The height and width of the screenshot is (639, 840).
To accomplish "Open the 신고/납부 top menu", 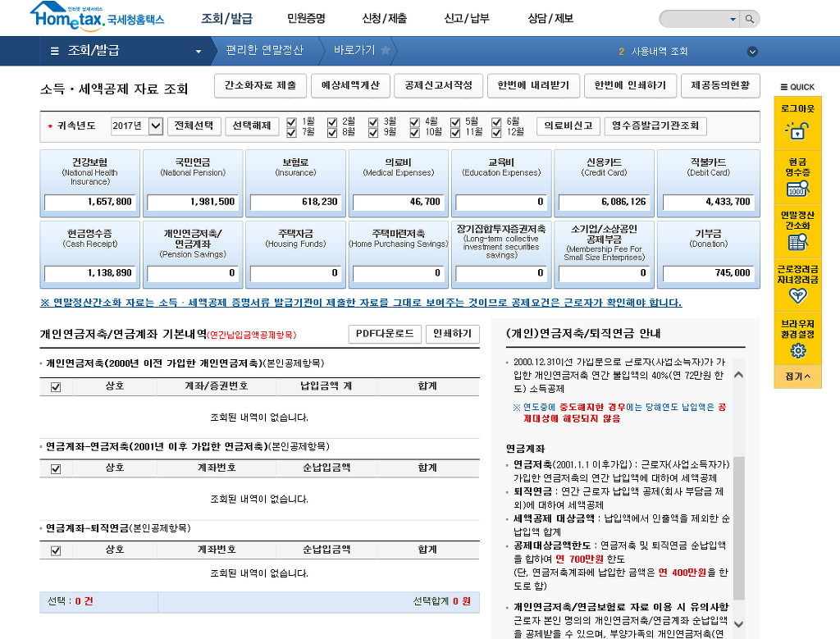I will click(467, 18).
